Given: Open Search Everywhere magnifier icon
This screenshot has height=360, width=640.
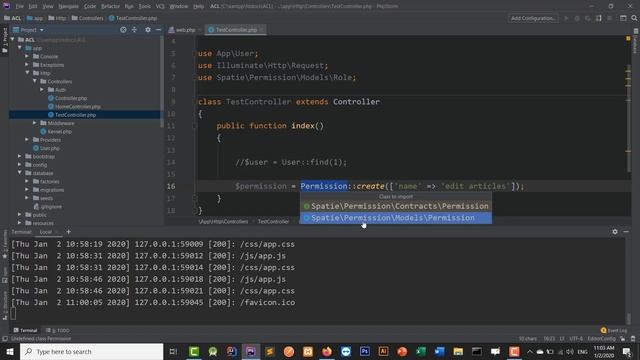Looking at the screenshot, I should tap(634, 18).
